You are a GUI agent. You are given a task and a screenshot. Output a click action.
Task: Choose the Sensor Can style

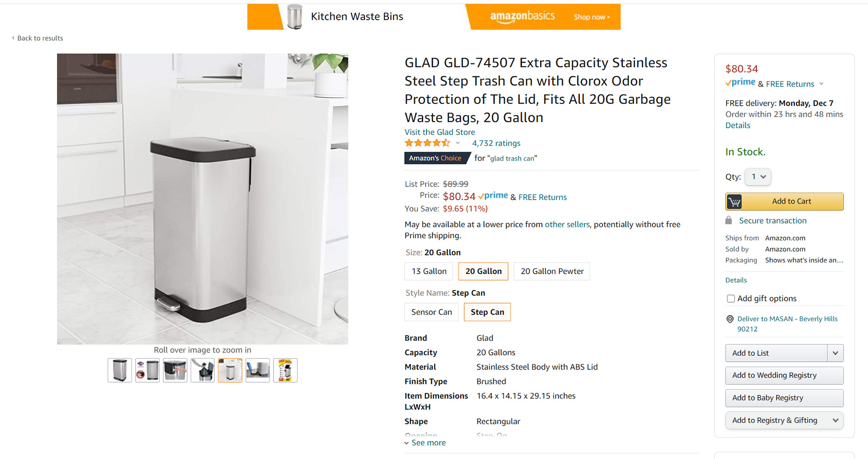tap(431, 312)
